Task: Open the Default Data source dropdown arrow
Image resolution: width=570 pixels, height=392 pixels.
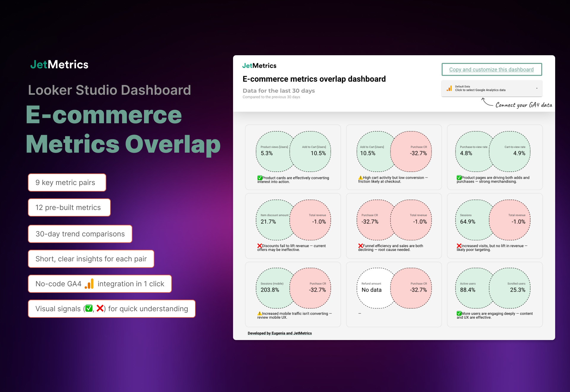Action: tap(536, 88)
